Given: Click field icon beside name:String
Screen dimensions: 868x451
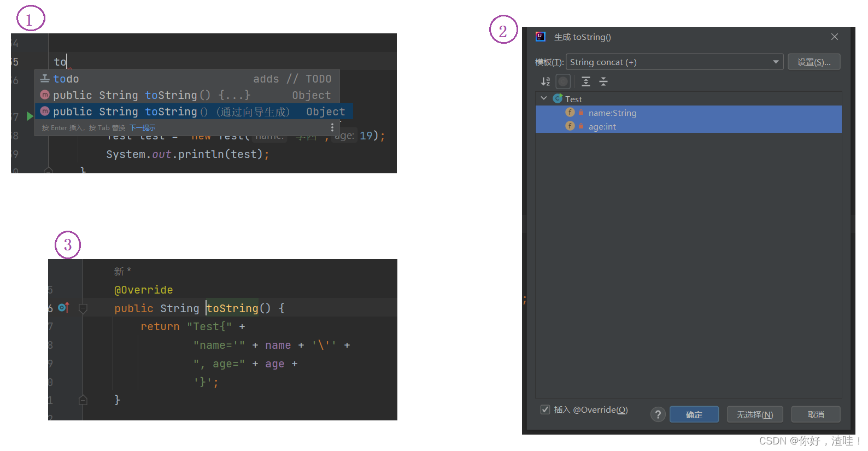Looking at the screenshot, I should pos(570,112).
